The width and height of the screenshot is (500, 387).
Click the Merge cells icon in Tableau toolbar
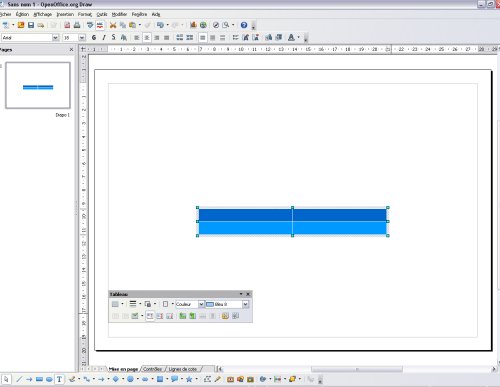point(115,316)
